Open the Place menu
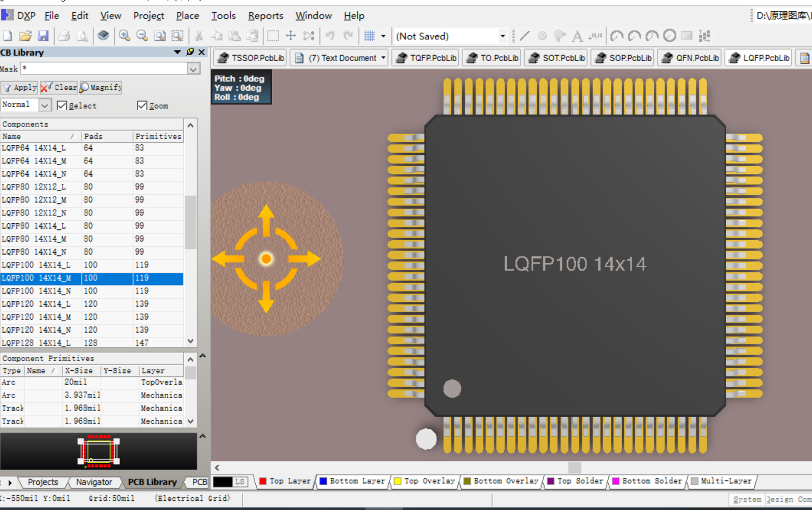Screen dimensions: 812x510 pyautogui.click(x=187, y=16)
